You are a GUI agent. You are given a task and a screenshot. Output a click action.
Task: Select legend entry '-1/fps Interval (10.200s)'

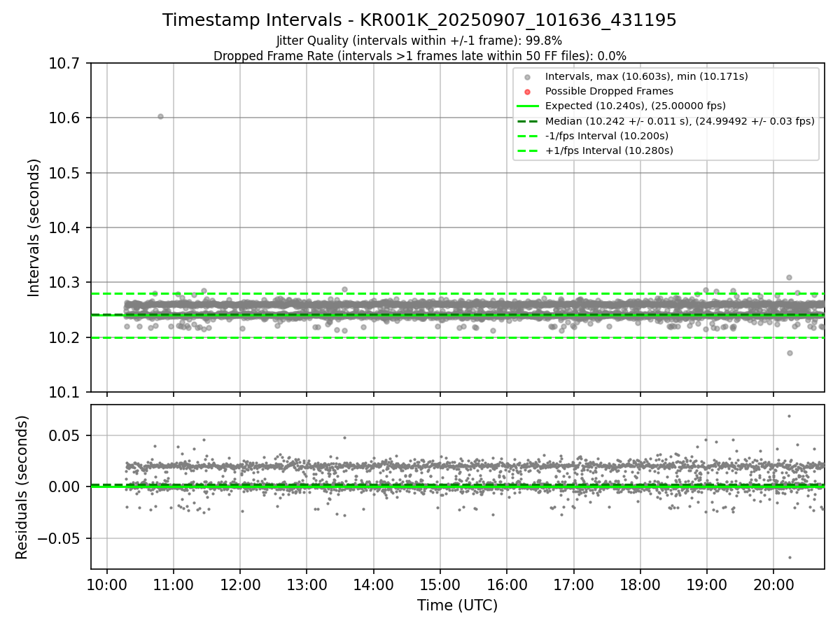606,136
